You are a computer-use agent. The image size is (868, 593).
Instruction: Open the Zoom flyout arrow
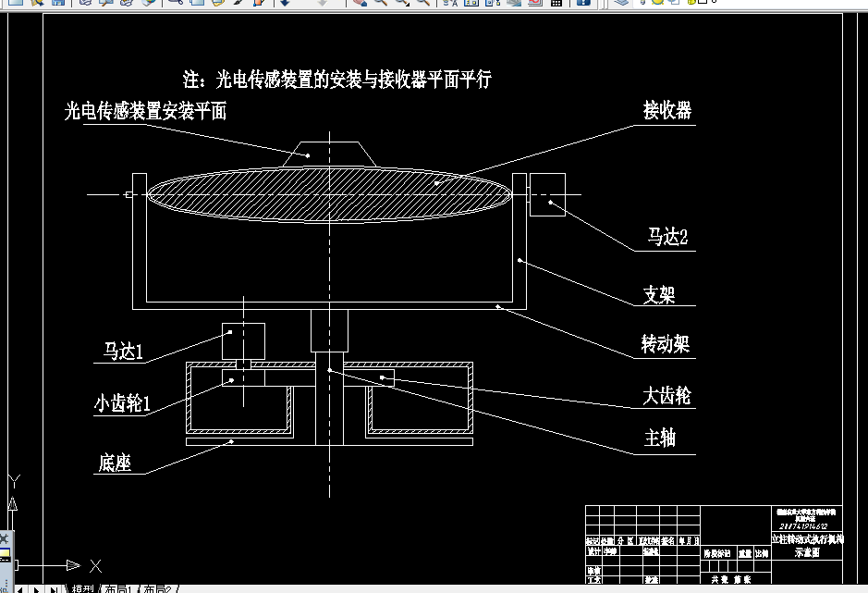point(409,7)
